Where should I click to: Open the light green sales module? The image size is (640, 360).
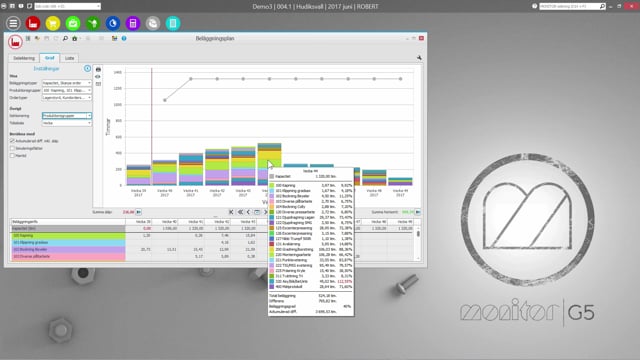pos(73,23)
